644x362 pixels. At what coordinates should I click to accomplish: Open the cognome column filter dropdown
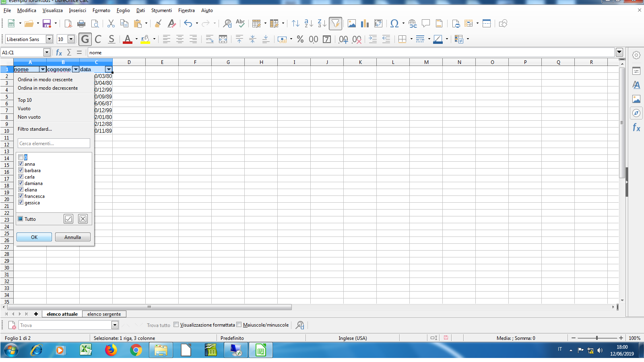click(x=76, y=70)
